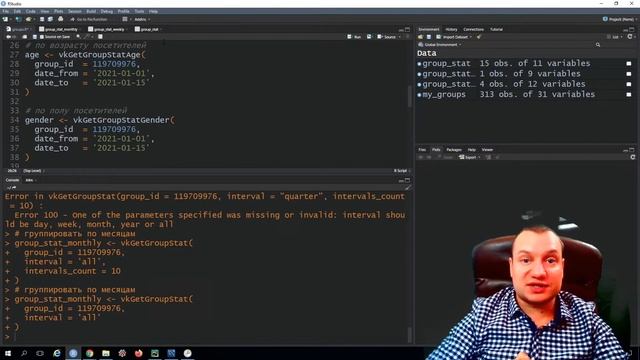Open the Debug menu
This screenshot has height=360, width=640.
(107, 11)
